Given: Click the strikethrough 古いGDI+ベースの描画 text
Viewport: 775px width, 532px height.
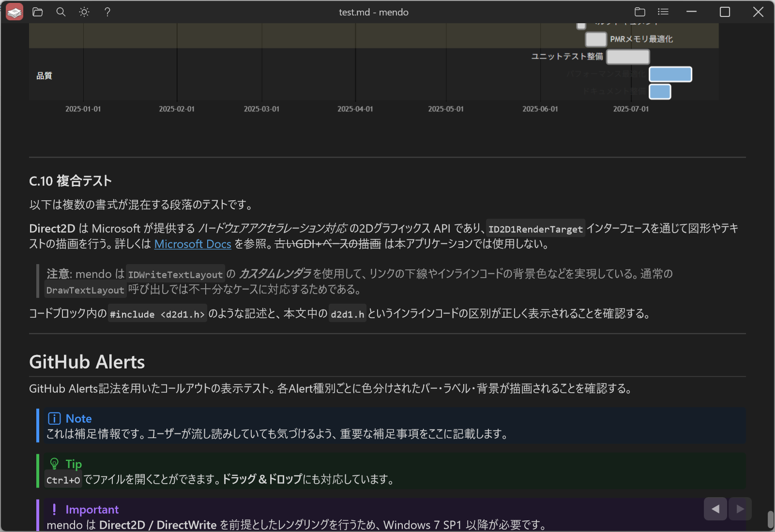Looking at the screenshot, I should click(x=328, y=244).
